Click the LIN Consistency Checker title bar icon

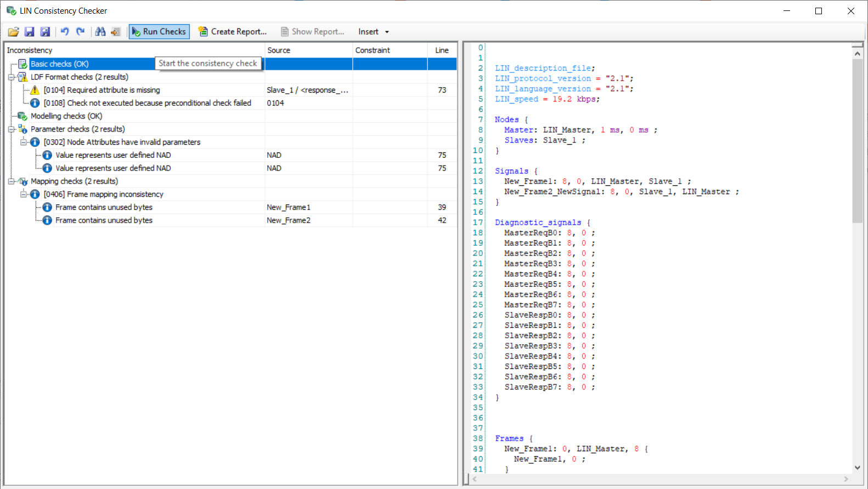[11, 10]
